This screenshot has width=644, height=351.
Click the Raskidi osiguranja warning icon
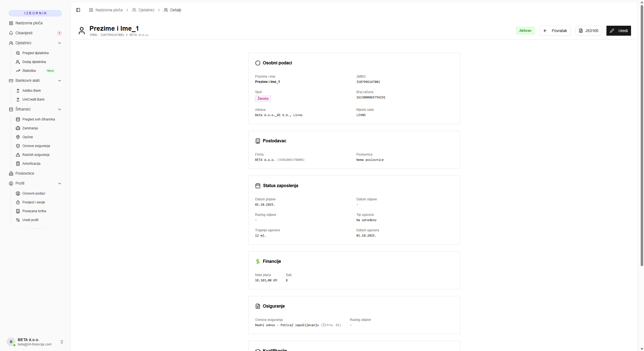tap(18, 155)
